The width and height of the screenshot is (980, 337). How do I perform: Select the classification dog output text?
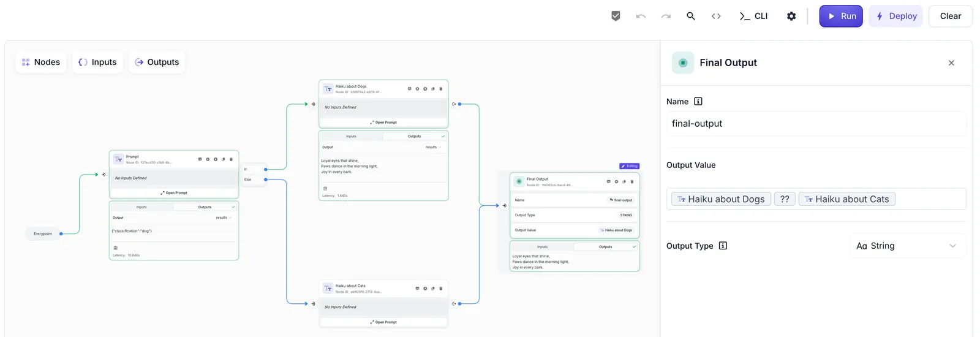[132, 231]
